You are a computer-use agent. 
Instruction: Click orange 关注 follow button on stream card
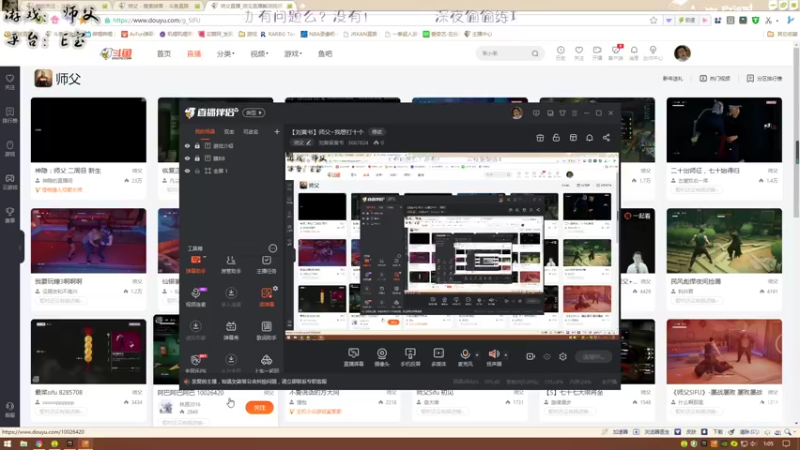pyautogui.click(x=259, y=408)
